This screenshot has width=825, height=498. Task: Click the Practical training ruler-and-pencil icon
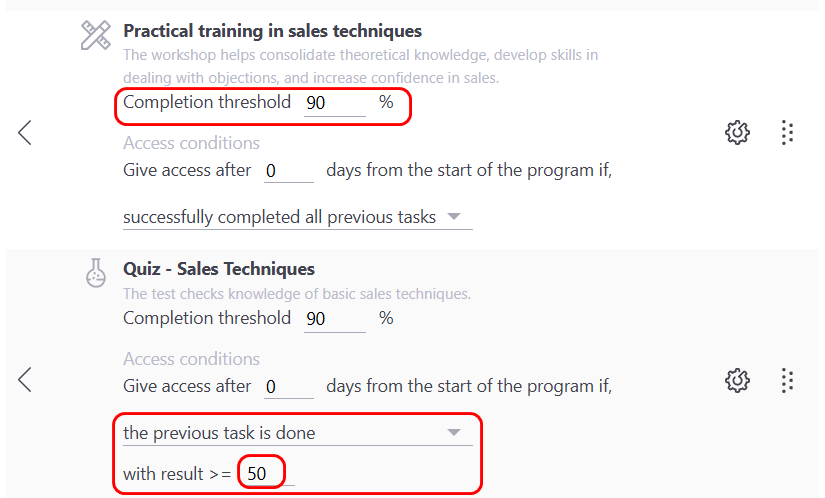click(95, 36)
